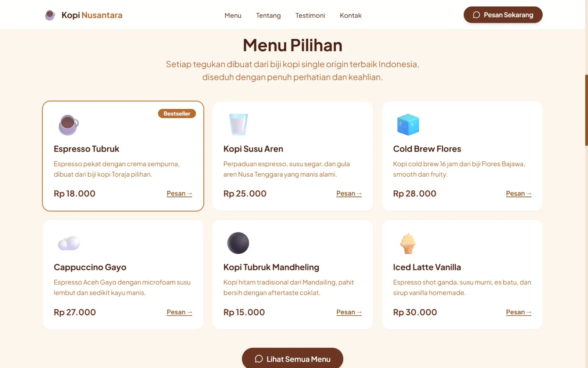This screenshot has height=368, width=588.
Task: Click the coffee cup logo icon
Action: [x=50, y=15]
